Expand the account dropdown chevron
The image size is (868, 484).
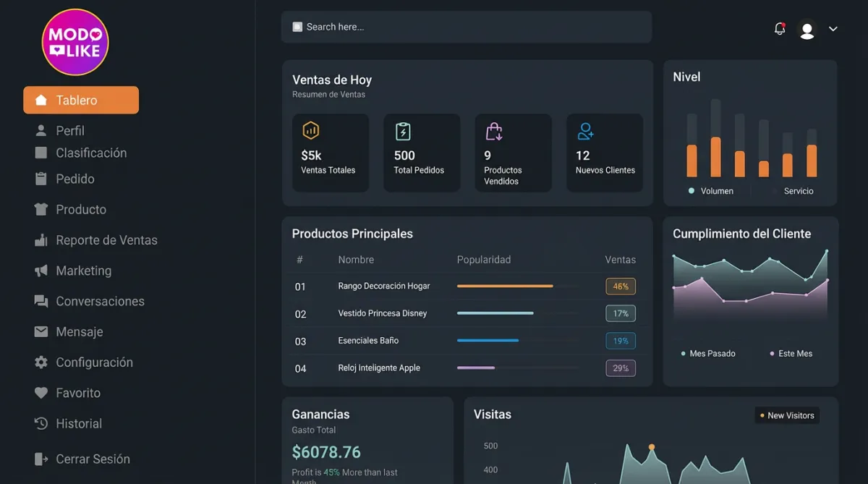[833, 29]
